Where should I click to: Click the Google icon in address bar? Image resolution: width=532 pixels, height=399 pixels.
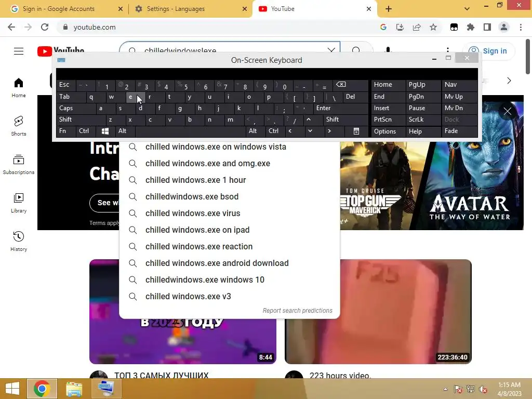383,27
